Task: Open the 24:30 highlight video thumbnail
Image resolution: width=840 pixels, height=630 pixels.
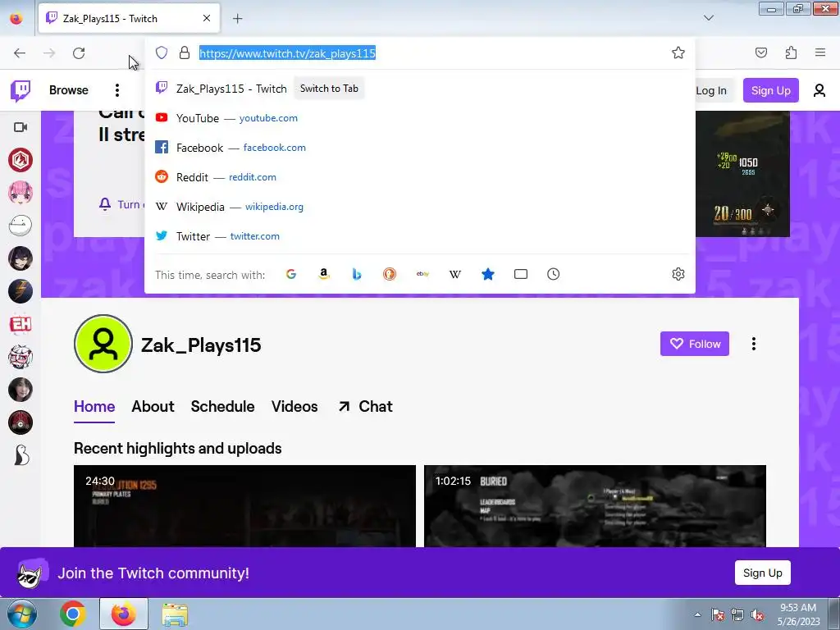Action: click(x=244, y=506)
